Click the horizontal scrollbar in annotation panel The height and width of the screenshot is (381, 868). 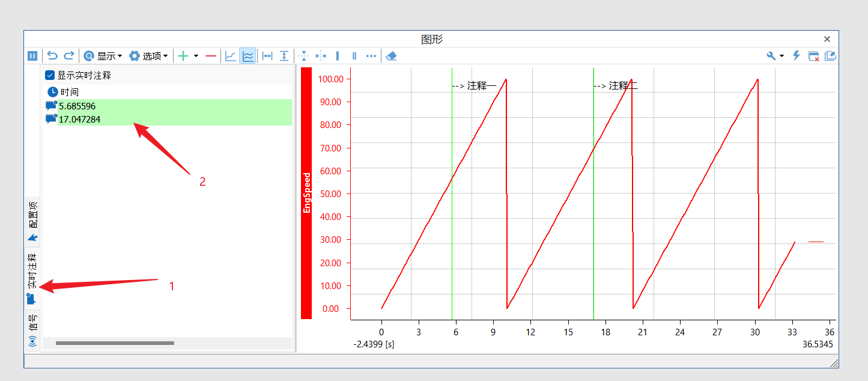pyautogui.click(x=115, y=343)
